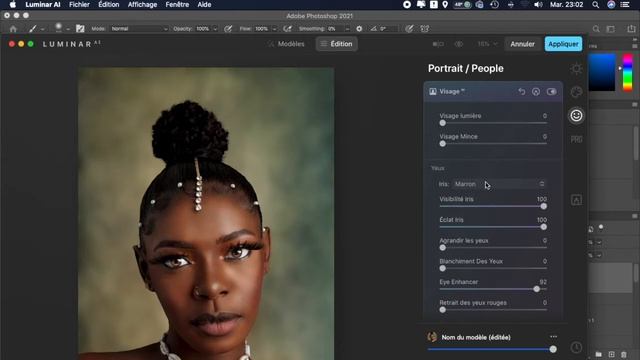This screenshot has width=640, height=360.
Task: Switch to the Modèles tab
Action: point(286,44)
